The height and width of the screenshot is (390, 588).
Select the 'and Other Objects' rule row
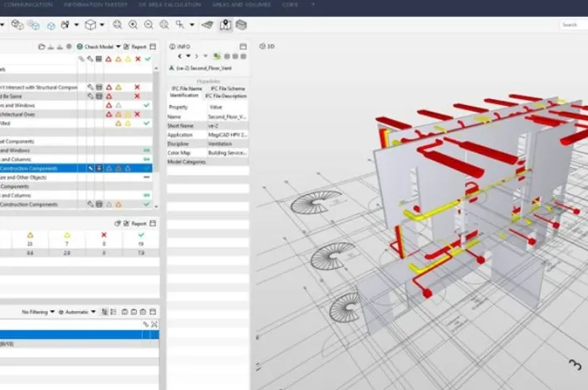[76, 177]
